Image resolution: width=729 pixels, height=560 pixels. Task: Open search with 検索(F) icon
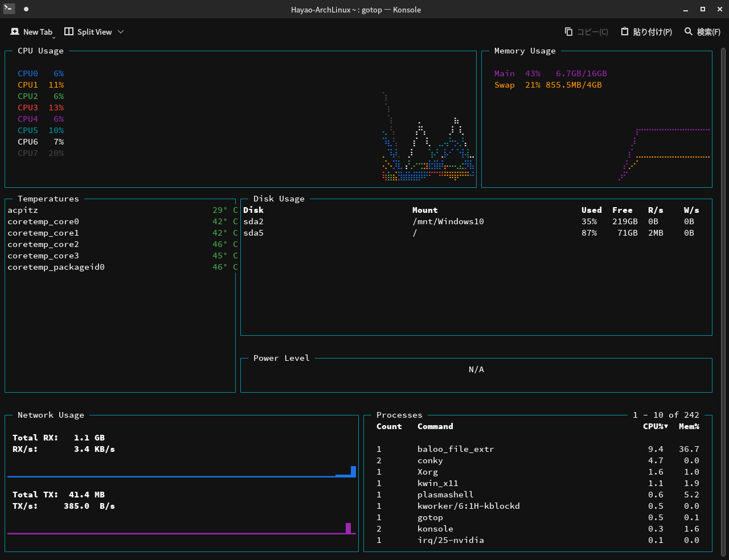[702, 32]
